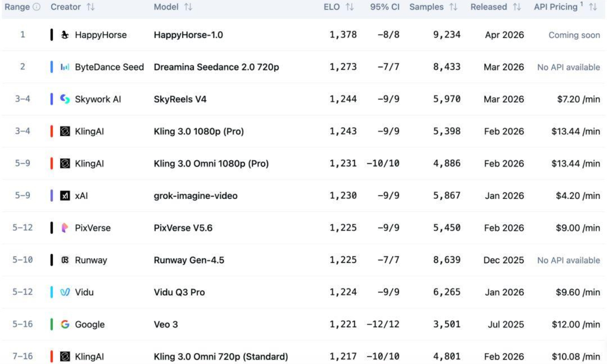Click the Google logo icon
607x364 pixels.
pyautogui.click(x=64, y=324)
